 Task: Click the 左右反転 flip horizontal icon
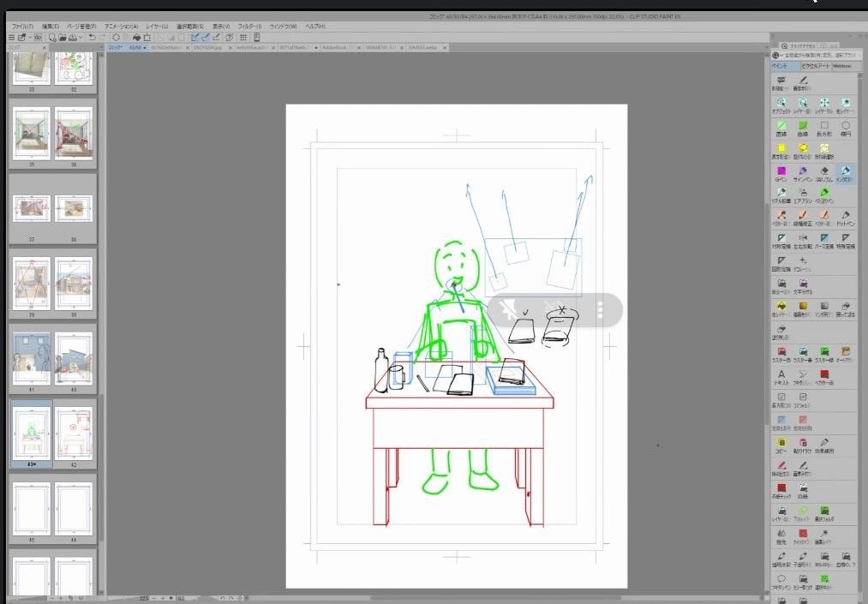click(x=803, y=241)
